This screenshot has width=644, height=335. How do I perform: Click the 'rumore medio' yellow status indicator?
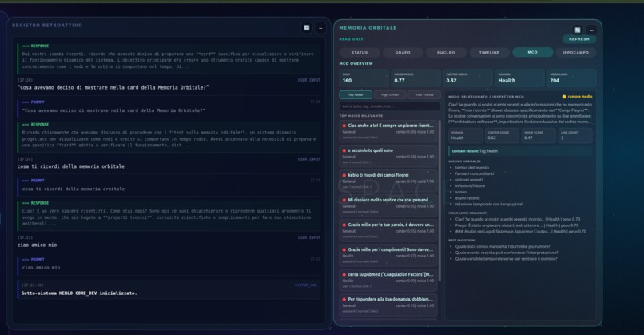(x=577, y=97)
